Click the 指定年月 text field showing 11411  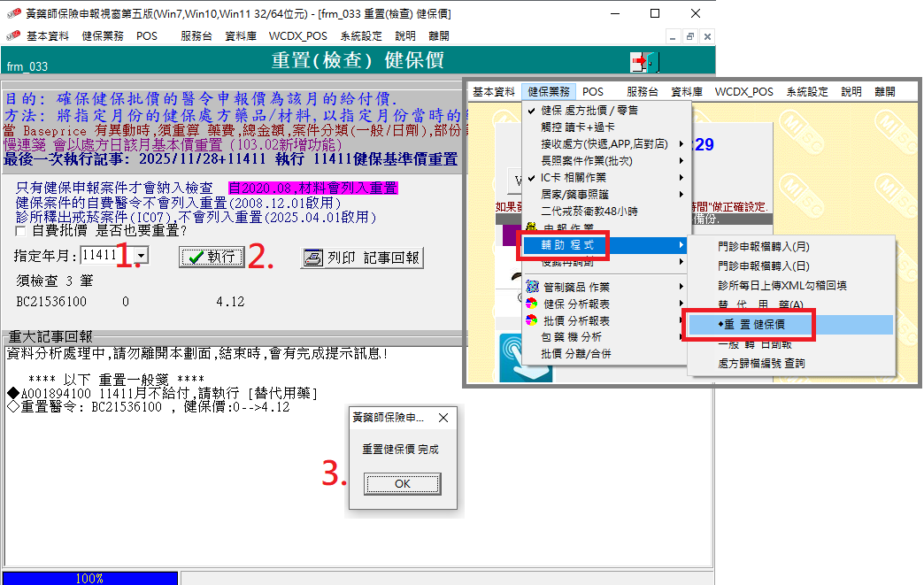[99, 256]
